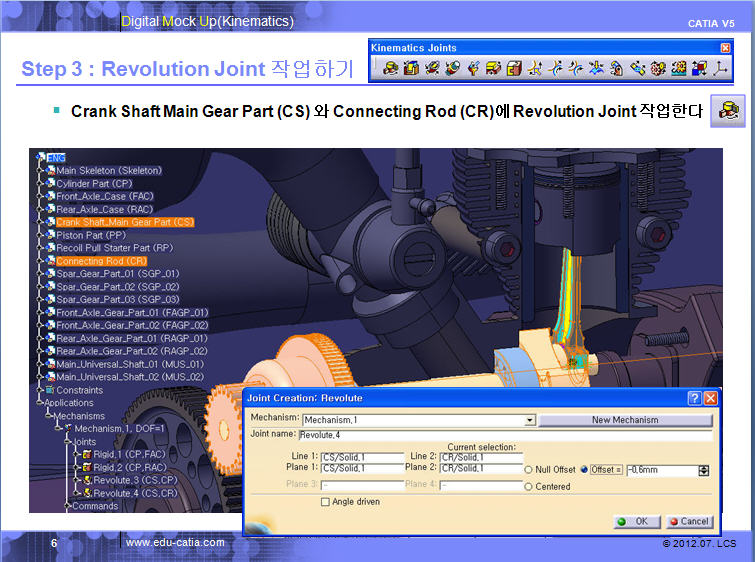This screenshot has height=562, width=755.
Task: Select the Null Offset radio button
Action: point(529,469)
